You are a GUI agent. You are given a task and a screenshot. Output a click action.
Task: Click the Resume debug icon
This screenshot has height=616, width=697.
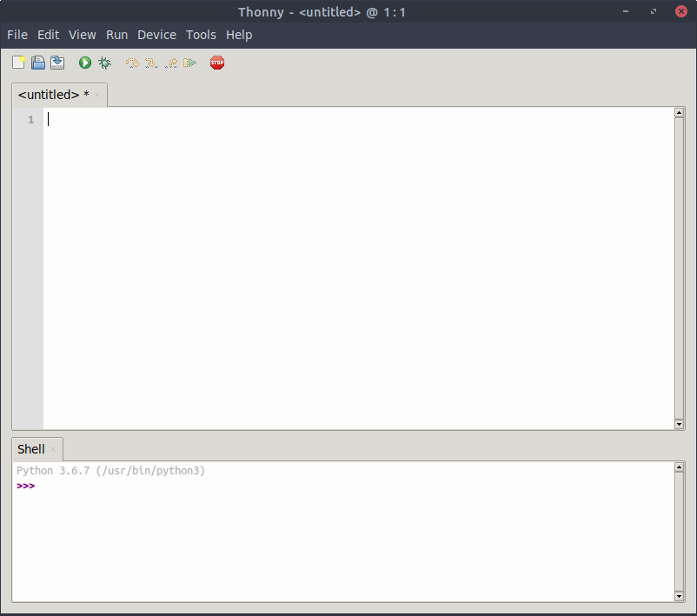[x=189, y=63]
